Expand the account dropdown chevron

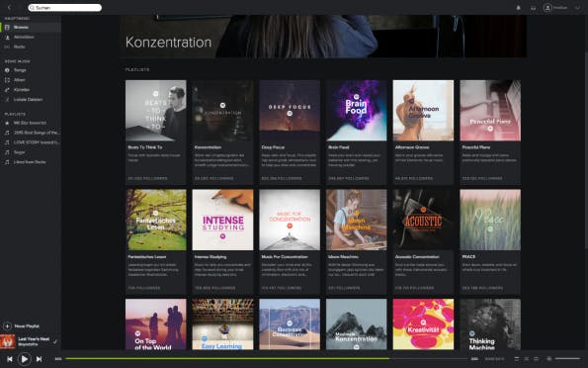coord(577,8)
